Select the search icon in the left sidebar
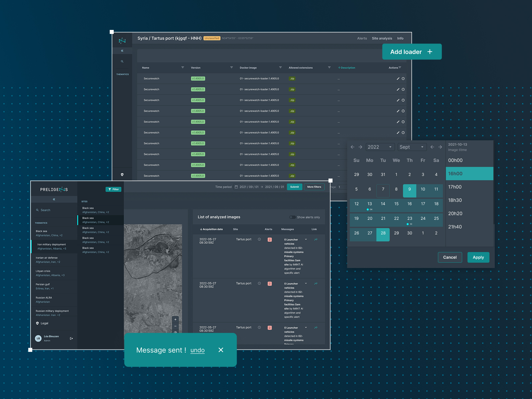Screen dimensions: 532x399 click(x=37, y=210)
